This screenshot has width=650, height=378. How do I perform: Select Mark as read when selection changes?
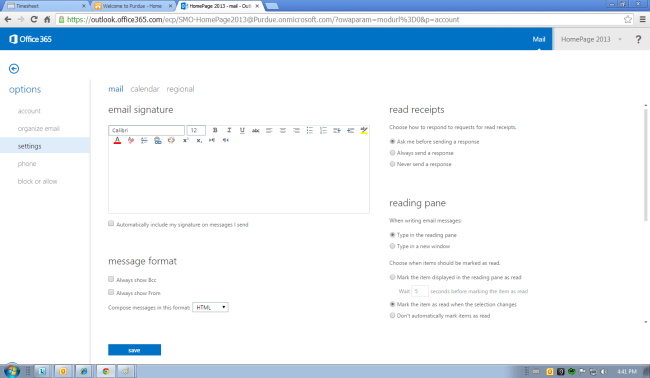point(392,304)
